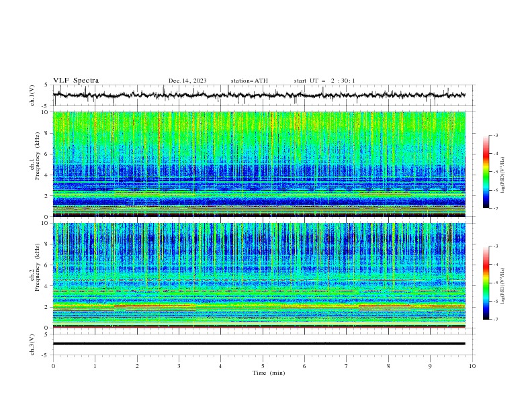Click the ch.1 "Frequency (kHz)" axis label
Image resolution: width=532 pixels, height=411 pixels.
[38, 156]
